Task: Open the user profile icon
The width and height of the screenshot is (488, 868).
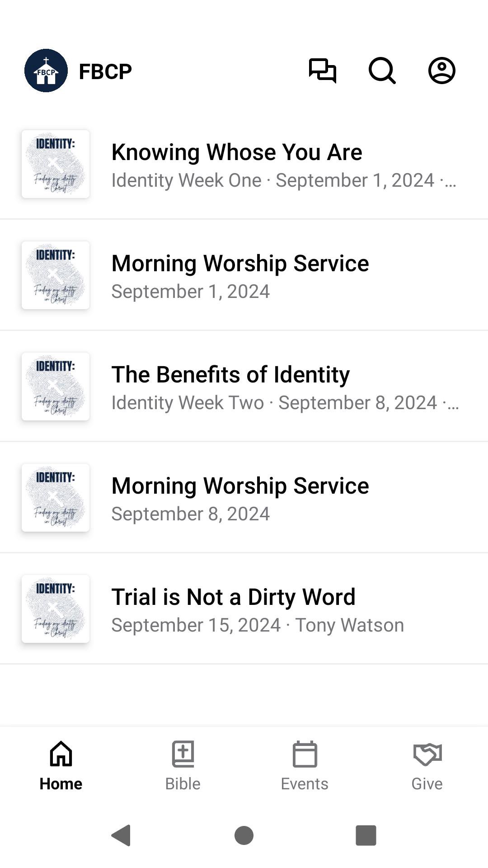Action: [x=441, y=71]
